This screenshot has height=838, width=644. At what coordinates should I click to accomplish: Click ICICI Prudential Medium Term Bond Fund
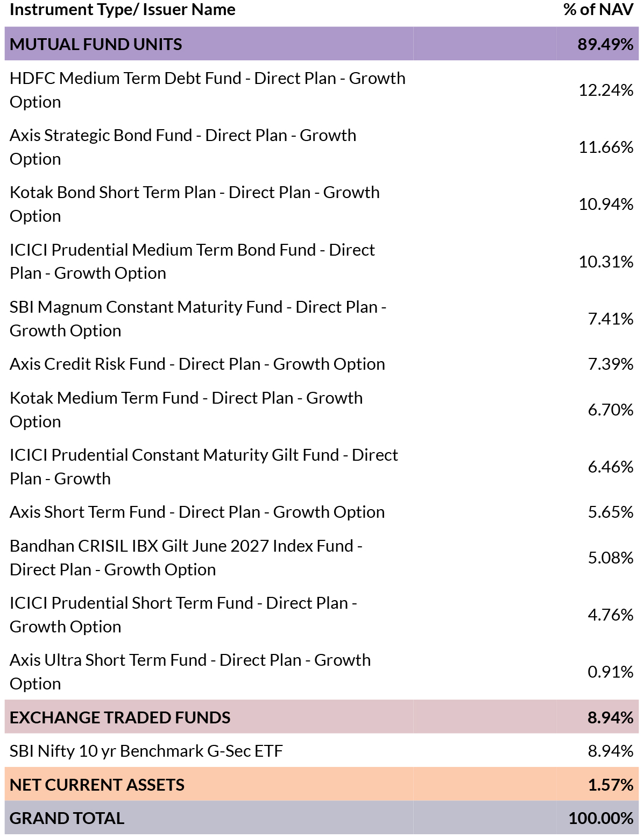click(192, 262)
